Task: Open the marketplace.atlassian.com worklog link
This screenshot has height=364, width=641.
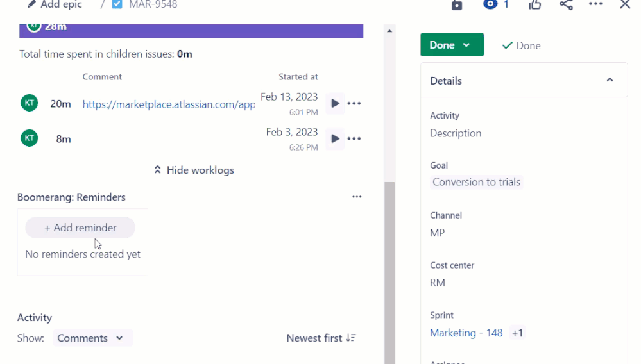Action: click(x=168, y=104)
